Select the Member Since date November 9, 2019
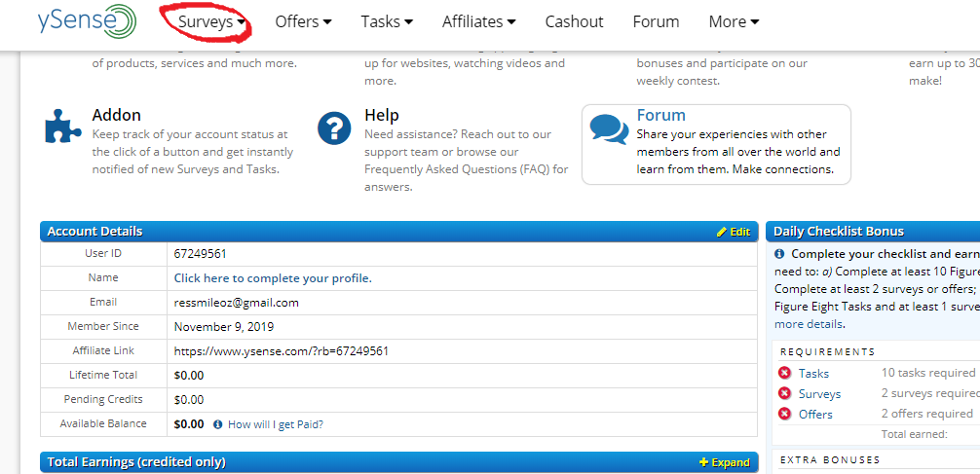The height and width of the screenshot is (474, 980). (224, 327)
